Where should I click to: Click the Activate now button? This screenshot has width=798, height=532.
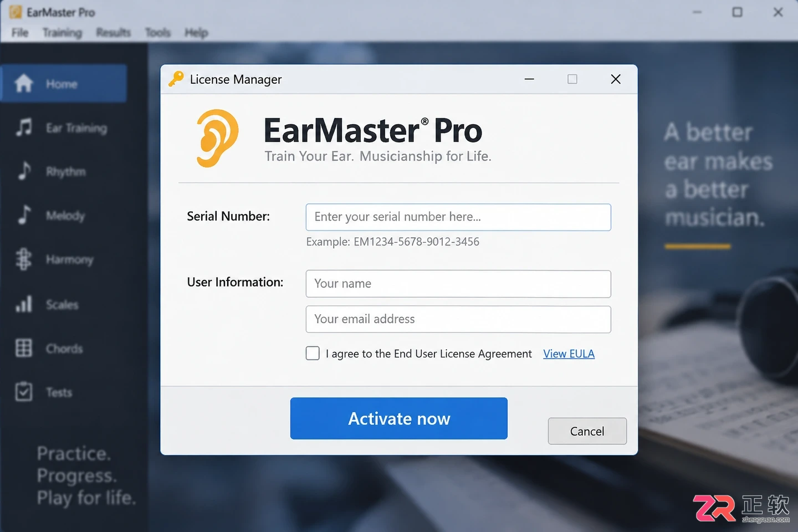[x=399, y=418]
